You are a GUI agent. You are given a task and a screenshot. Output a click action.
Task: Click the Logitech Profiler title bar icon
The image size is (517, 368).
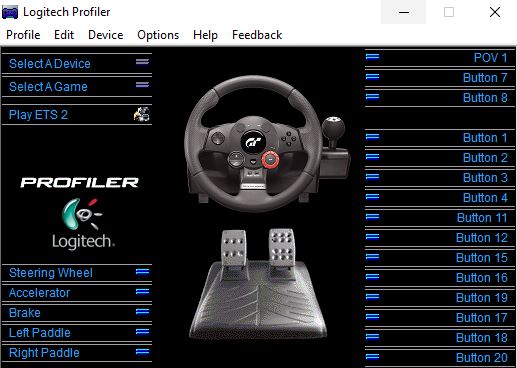[10, 12]
